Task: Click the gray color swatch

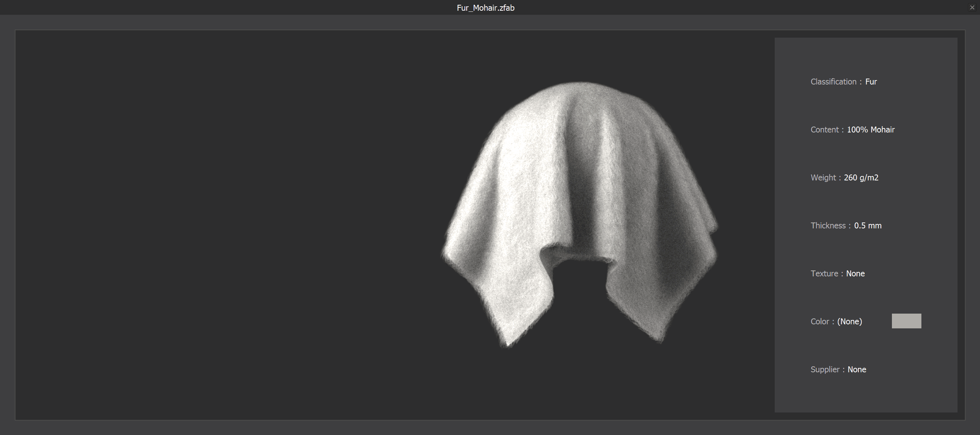Action: point(906,321)
